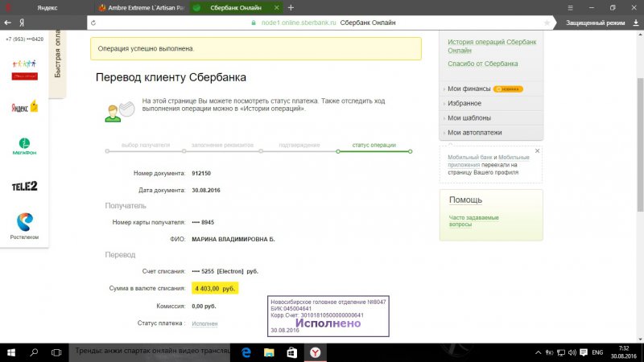The height and width of the screenshot is (362, 644).
Task: Click the network tray icon
Action: [560, 352]
